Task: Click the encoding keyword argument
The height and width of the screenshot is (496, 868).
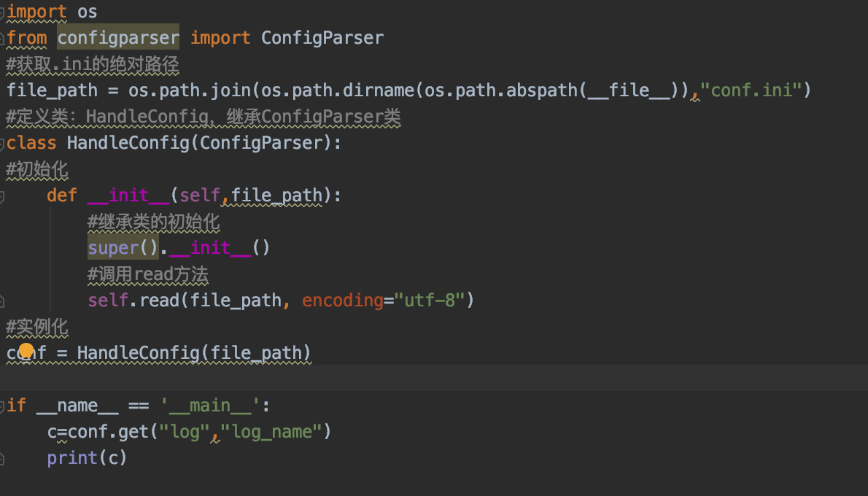Action: tap(343, 301)
